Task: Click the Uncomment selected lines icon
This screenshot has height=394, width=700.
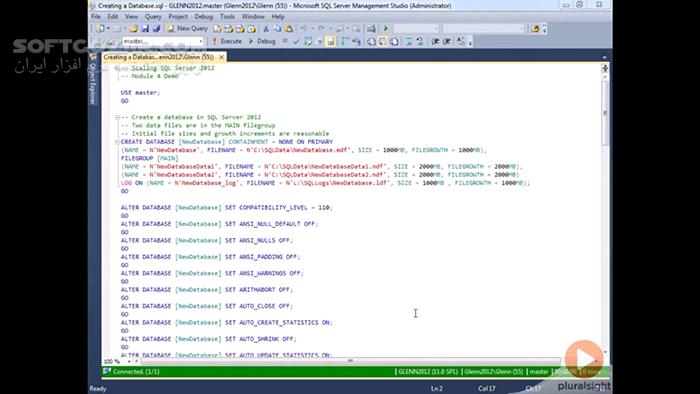Action: (420, 41)
